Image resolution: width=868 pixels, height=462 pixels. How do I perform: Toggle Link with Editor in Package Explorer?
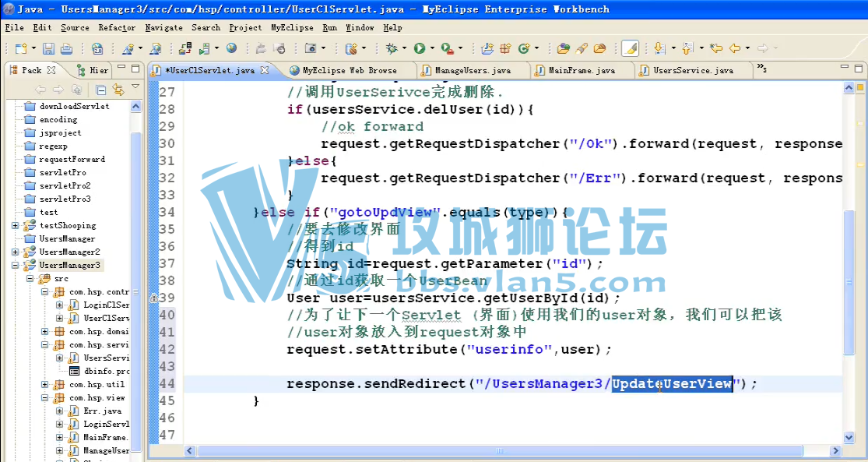pyautogui.click(x=118, y=89)
